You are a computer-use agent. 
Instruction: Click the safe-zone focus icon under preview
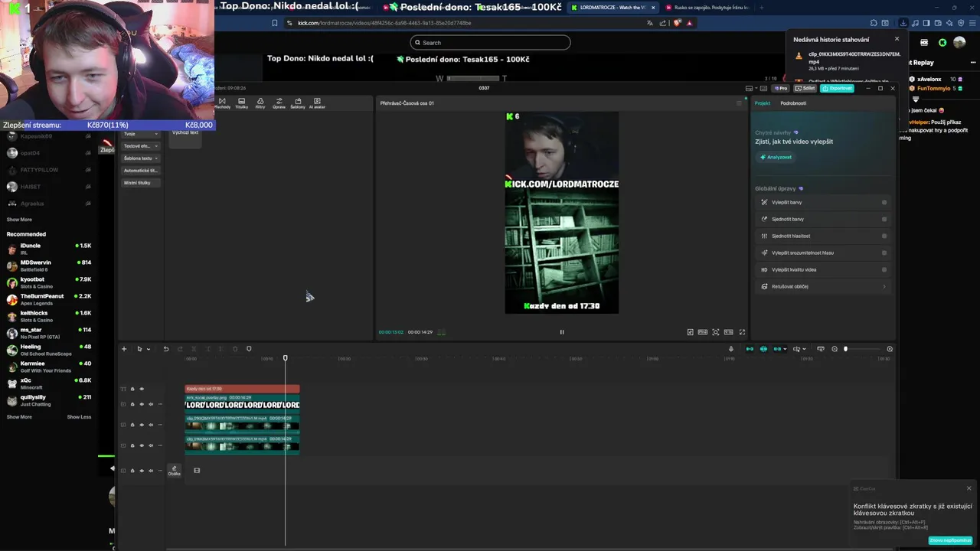716,332
